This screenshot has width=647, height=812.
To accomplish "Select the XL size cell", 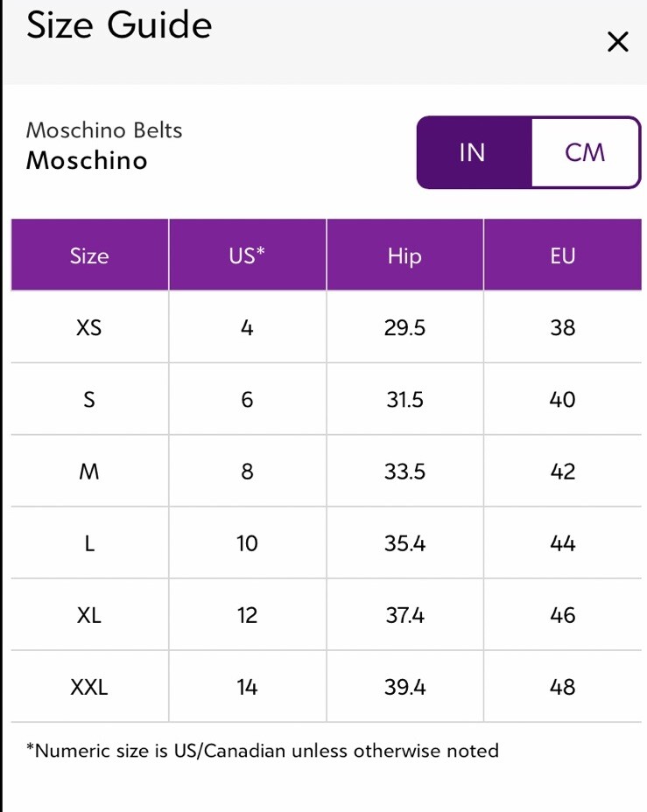I will [89, 615].
